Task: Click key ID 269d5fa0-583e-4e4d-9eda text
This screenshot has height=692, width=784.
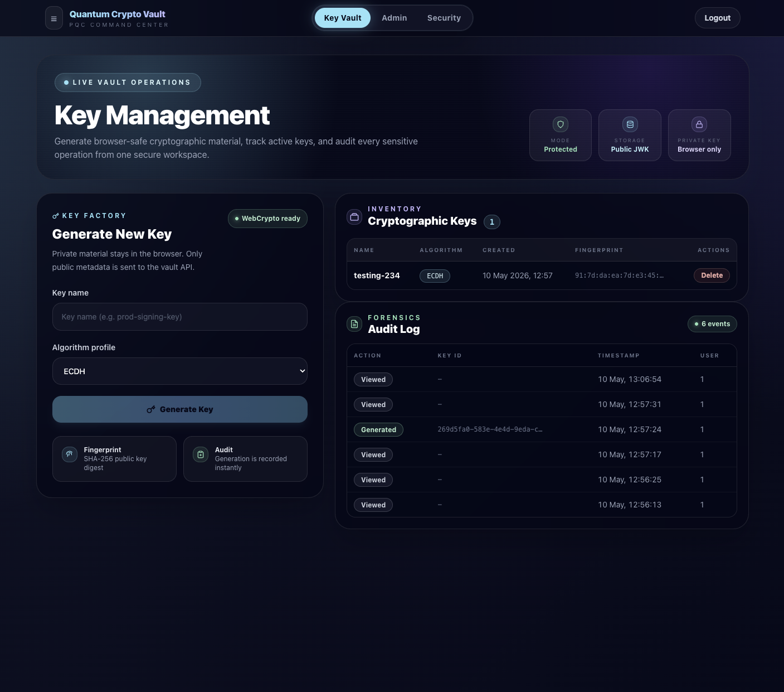Action: [x=490, y=429]
